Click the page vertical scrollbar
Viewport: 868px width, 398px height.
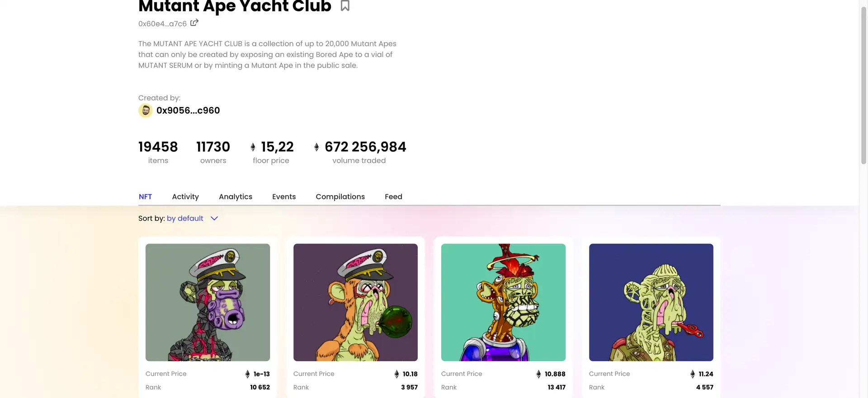click(863, 86)
